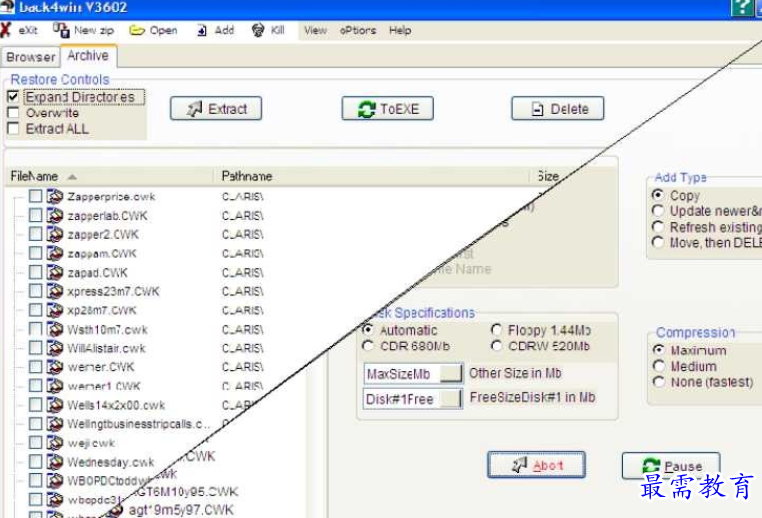Viewport: 762px width, 518px height.
Task: Select CDR 680Mb disk option
Action: pos(368,346)
